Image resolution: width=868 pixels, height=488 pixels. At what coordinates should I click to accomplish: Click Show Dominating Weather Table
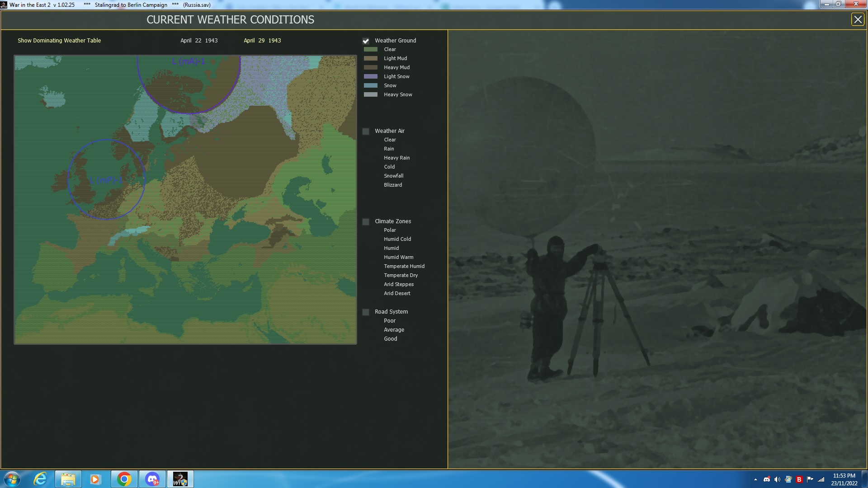click(x=59, y=41)
